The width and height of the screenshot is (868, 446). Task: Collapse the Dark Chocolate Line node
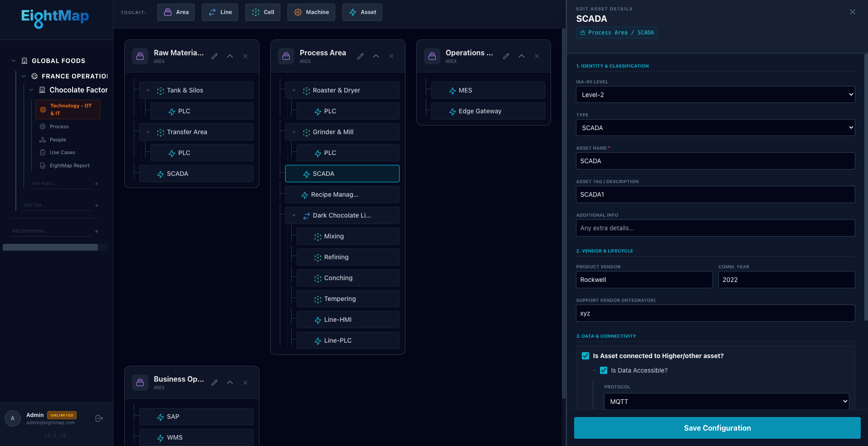(x=294, y=215)
